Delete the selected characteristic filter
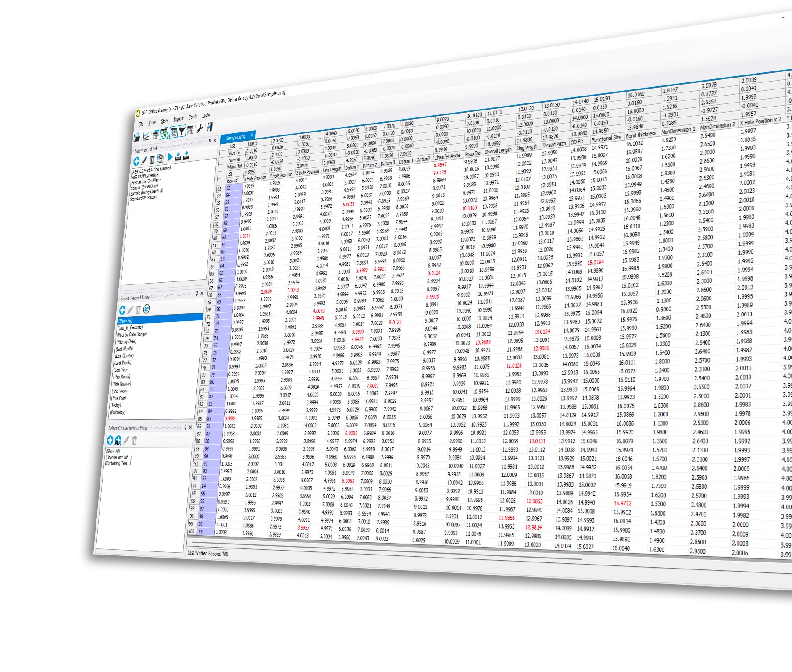This screenshot has width=792, height=672. click(134, 441)
